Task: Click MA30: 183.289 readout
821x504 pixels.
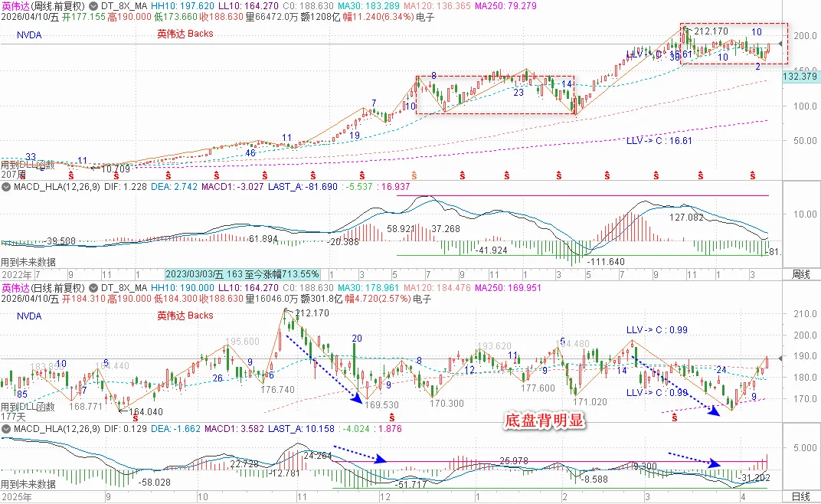Action: 368,6
